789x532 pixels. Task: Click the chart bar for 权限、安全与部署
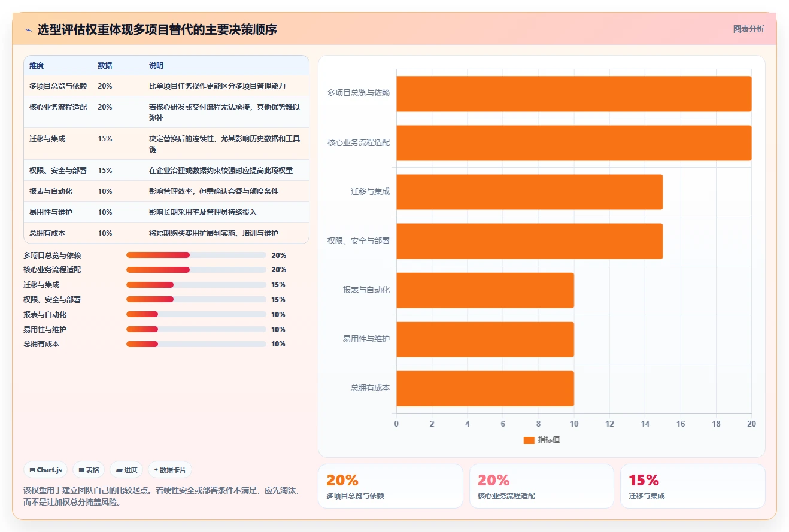pos(530,241)
